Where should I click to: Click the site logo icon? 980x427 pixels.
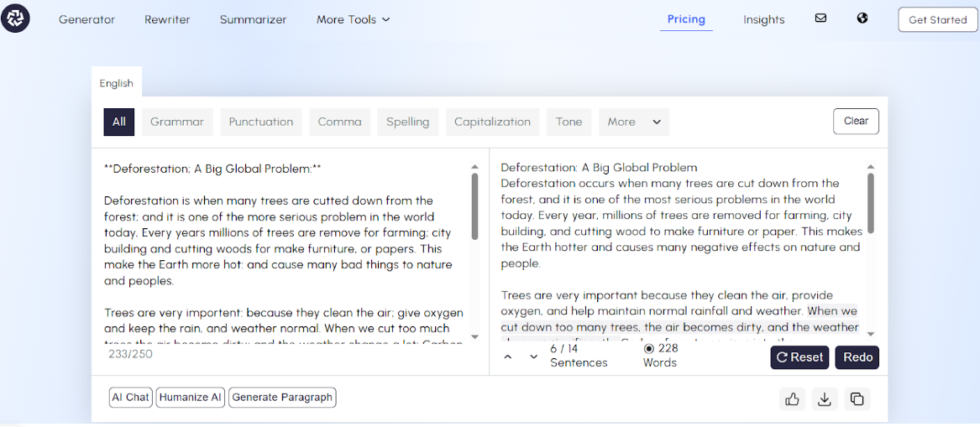(15, 19)
